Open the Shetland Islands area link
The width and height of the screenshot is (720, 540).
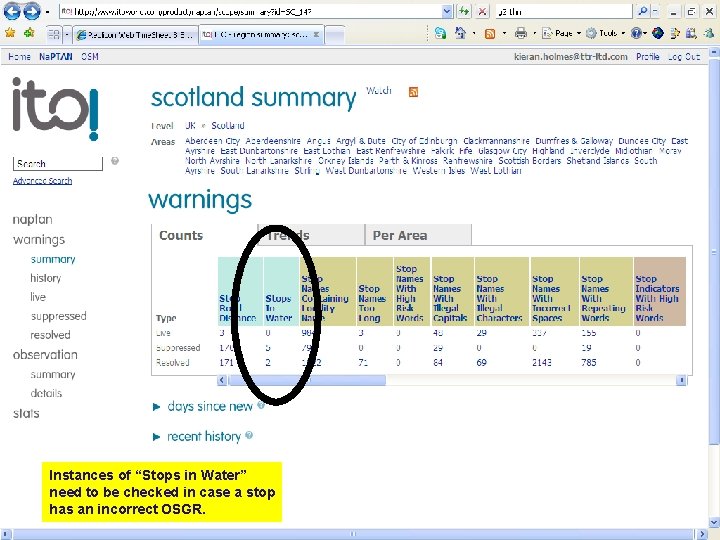[597, 161]
